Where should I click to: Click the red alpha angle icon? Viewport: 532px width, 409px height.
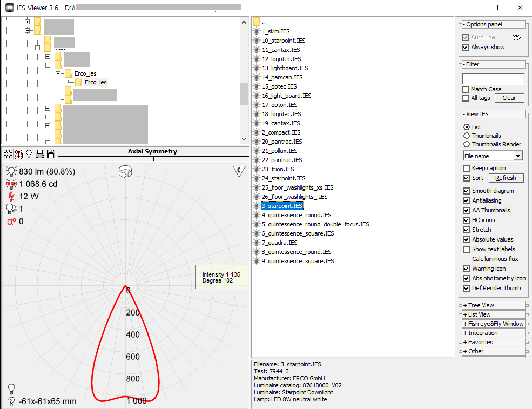[x=11, y=222]
